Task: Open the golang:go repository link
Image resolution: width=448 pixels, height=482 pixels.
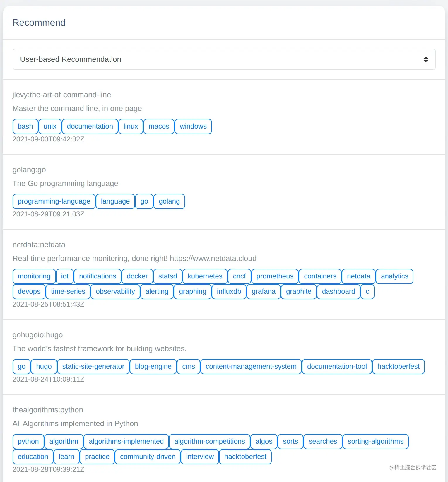Action: (29, 170)
